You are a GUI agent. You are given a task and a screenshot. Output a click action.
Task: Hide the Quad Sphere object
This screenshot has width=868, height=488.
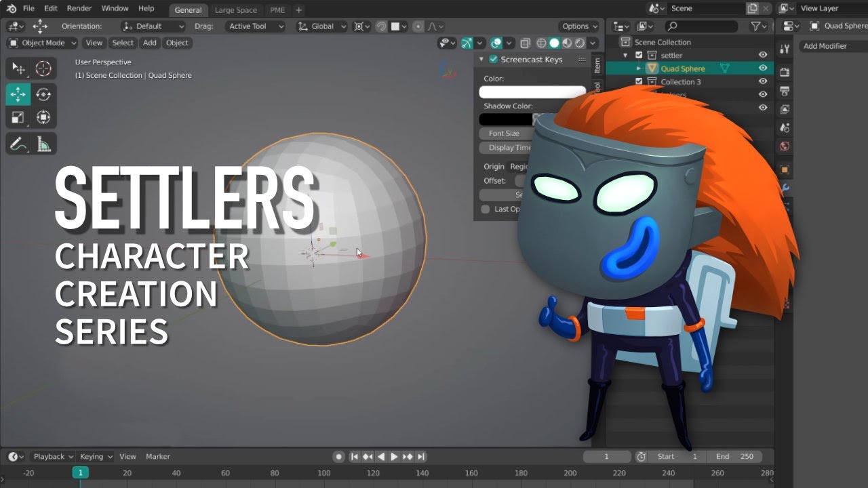(763, 68)
